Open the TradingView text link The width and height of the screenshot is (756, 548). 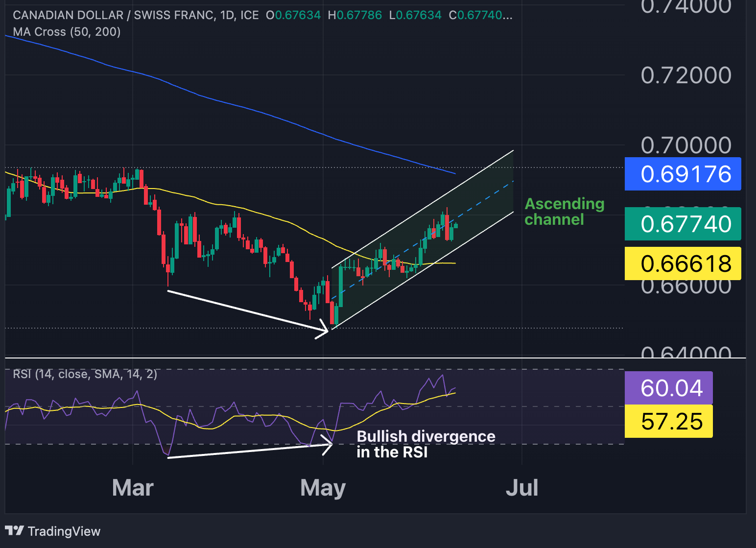pos(64,531)
